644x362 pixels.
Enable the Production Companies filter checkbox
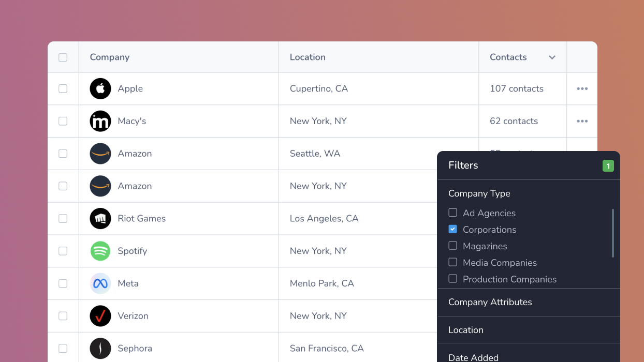coord(453,279)
